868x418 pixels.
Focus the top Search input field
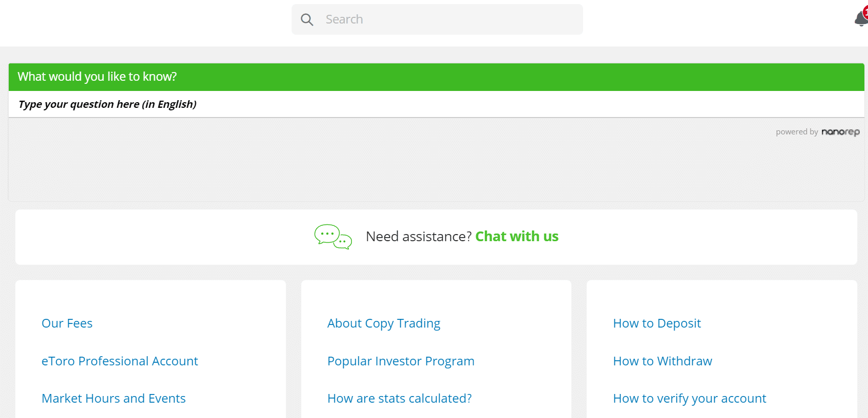pyautogui.click(x=437, y=19)
